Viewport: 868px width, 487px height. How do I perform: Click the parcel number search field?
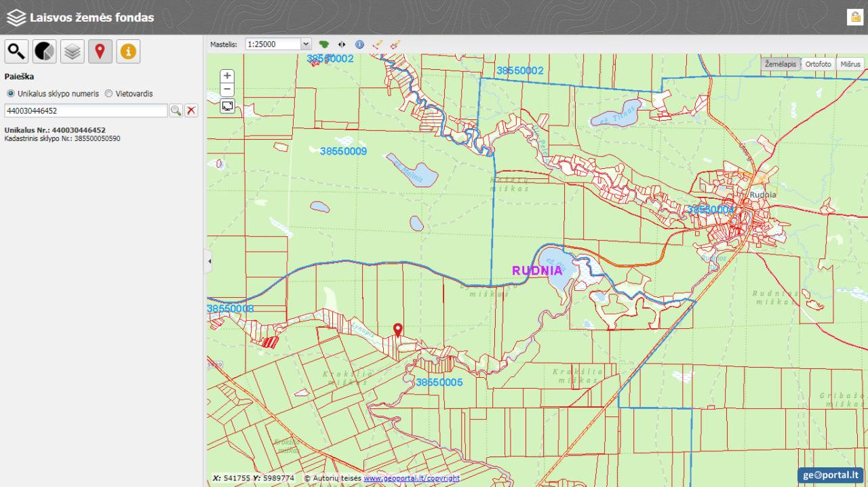[x=85, y=111]
